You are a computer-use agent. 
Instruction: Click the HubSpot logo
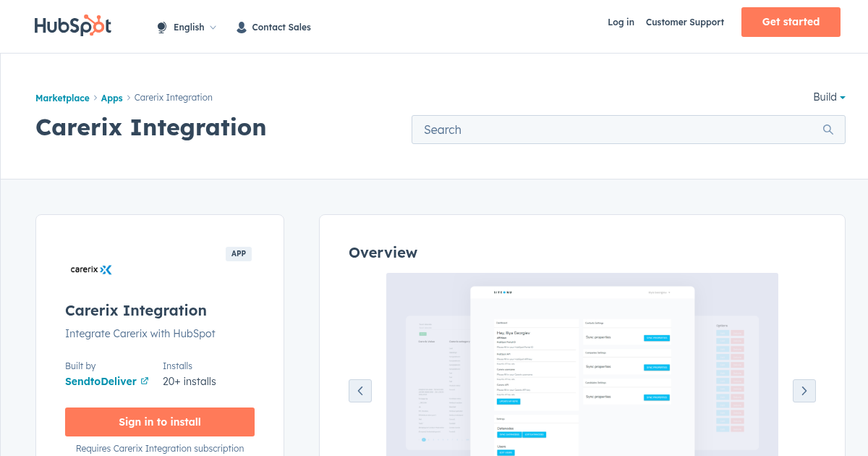(73, 26)
